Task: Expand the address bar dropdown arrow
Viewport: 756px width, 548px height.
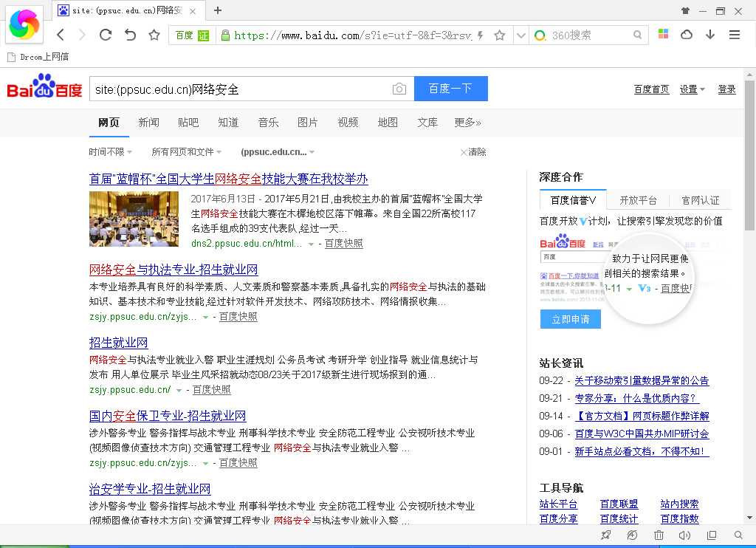Action: (x=520, y=35)
